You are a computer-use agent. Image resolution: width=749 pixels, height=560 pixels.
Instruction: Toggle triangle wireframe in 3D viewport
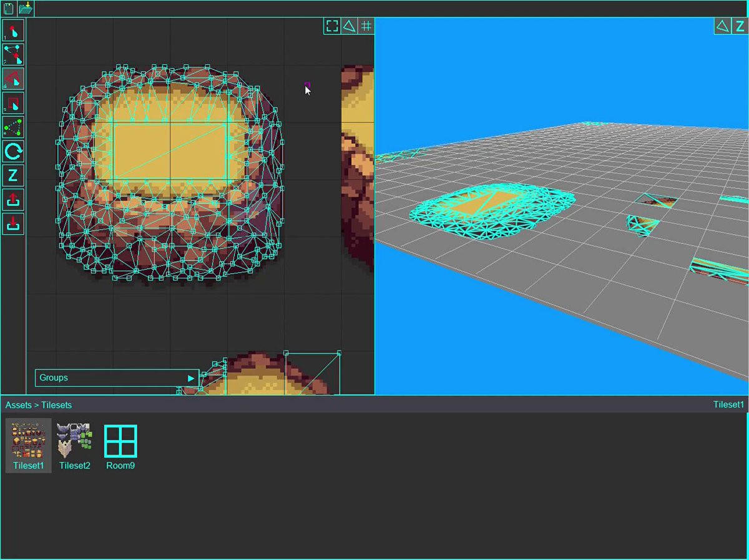point(722,26)
